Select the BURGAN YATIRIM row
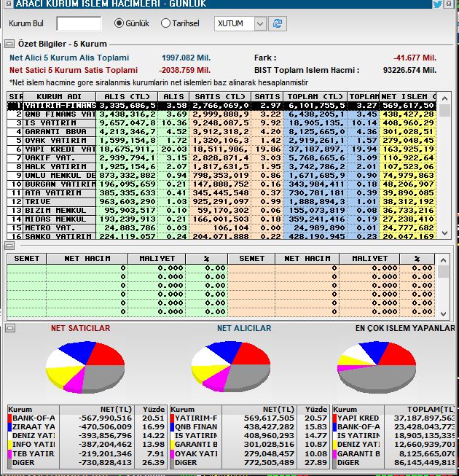Image resolution: width=459 pixels, height=476 pixels. pos(221,184)
